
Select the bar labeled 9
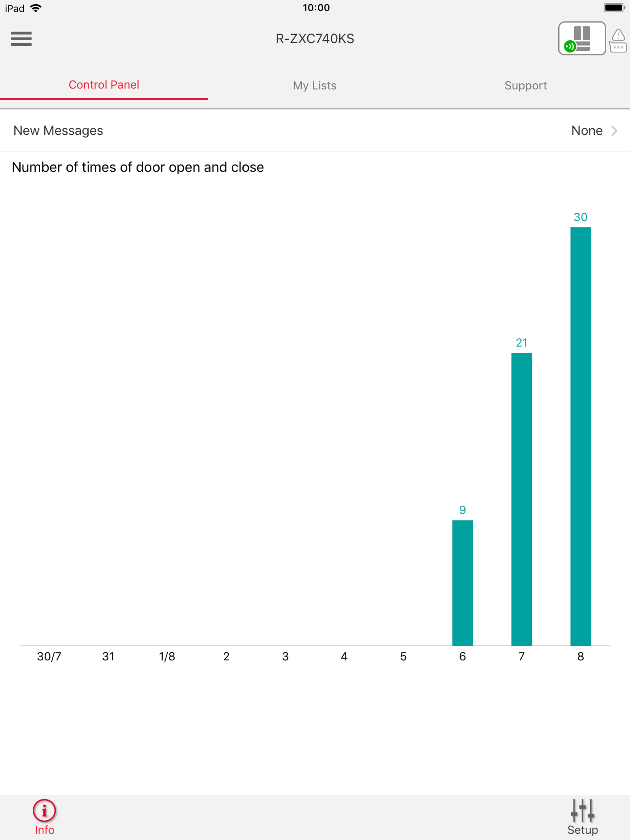tap(462, 583)
